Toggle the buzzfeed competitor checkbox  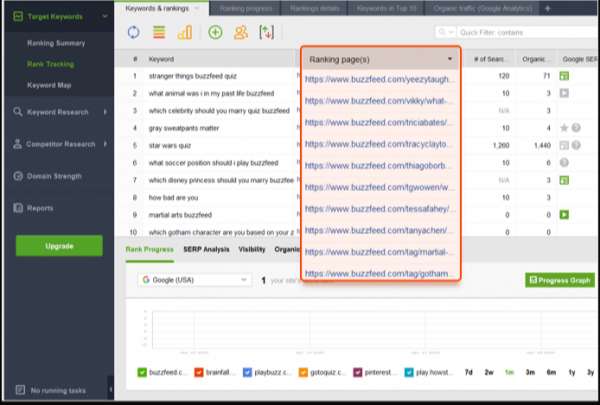142,372
